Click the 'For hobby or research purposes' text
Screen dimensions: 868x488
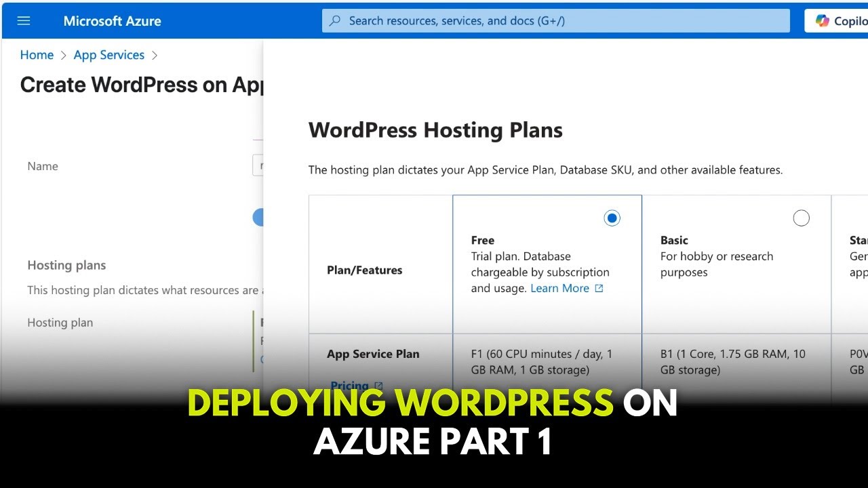point(717,264)
